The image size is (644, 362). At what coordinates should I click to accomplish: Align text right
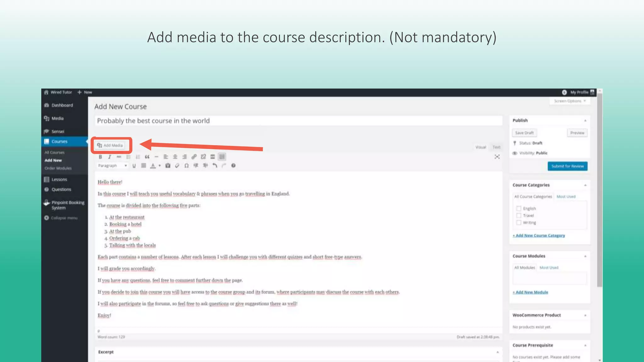pos(185,157)
